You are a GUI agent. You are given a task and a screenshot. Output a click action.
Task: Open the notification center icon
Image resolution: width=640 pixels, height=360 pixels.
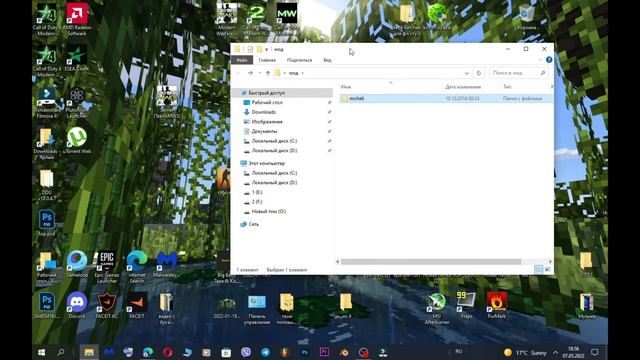[x=595, y=352]
